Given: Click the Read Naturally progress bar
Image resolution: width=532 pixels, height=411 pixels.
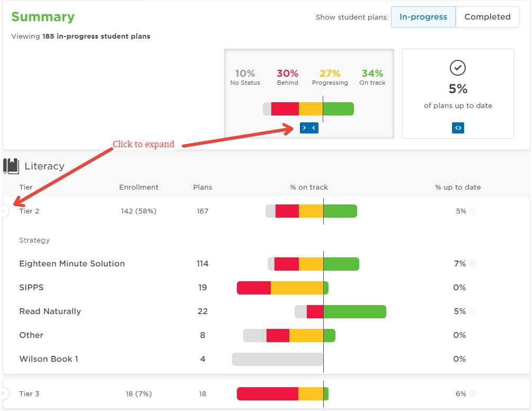Looking at the screenshot, I should [x=340, y=311].
